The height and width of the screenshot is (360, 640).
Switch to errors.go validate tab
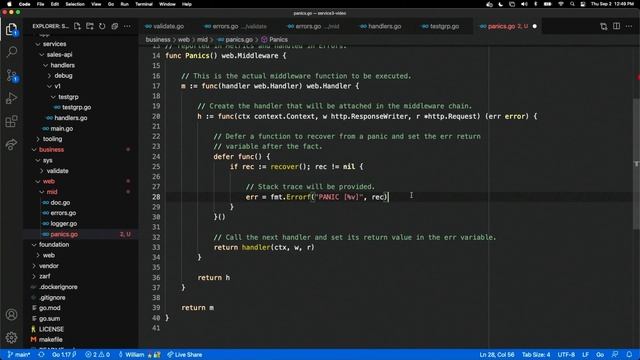pyautogui.click(x=235, y=27)
